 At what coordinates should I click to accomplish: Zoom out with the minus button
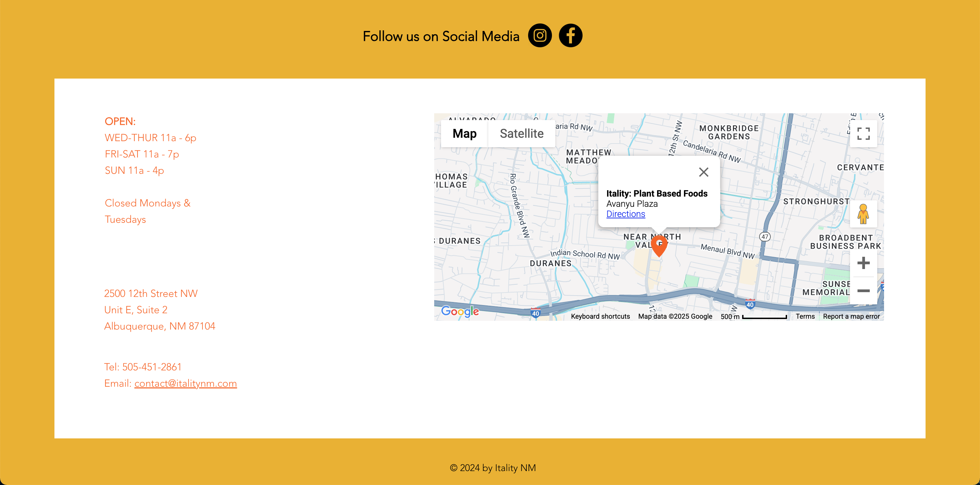[x=863, y=290]
